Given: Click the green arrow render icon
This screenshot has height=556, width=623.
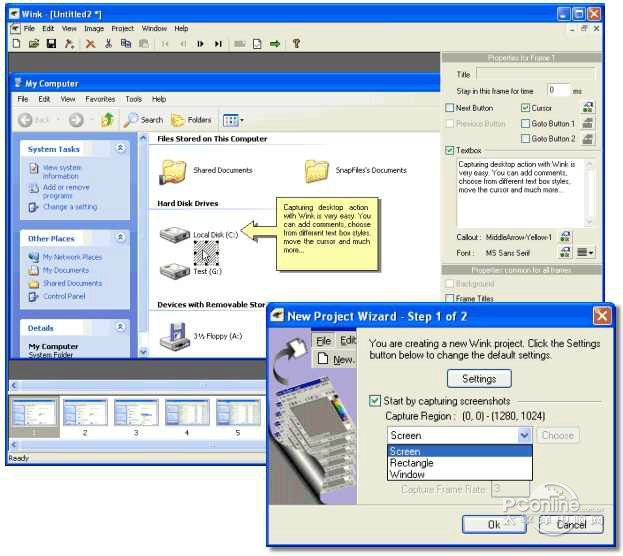Looking at the screenshot, I should 275,44.
